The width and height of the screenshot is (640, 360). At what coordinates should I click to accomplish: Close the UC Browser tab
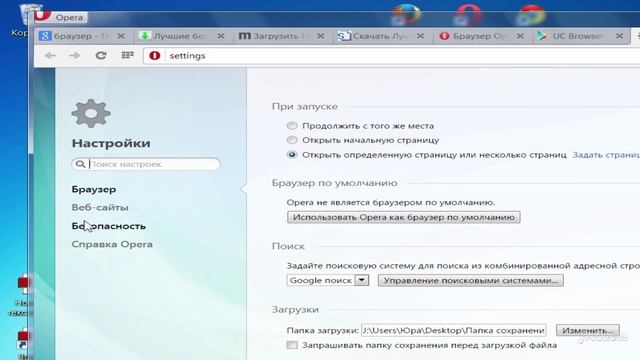pos(619,36)
